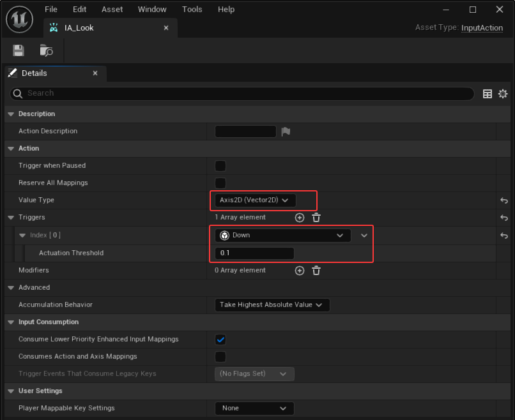Collapse the Action section

[11, 149]
